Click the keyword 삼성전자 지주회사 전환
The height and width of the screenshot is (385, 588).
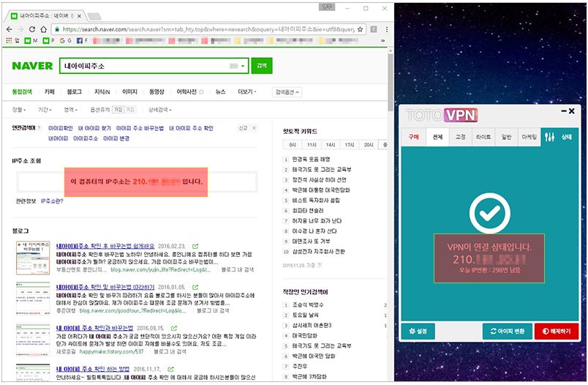[318, 251]
